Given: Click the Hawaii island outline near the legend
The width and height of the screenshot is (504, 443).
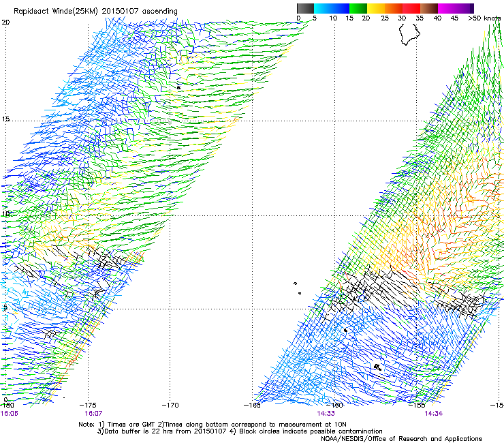Looking at the screenshot, I should pos(409,34).
